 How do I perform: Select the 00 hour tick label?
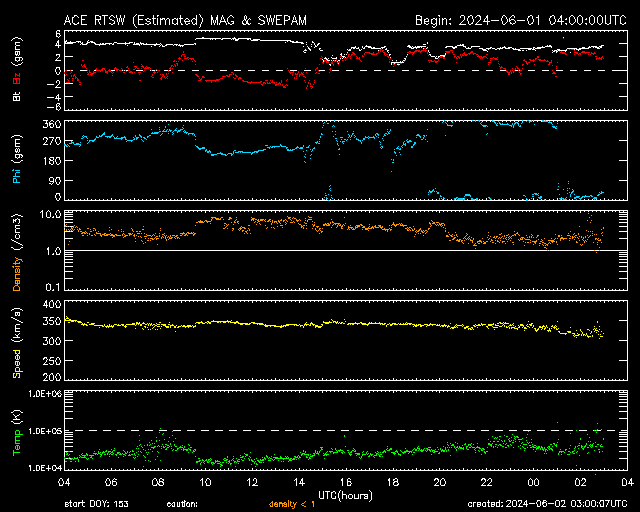[532, 482]
